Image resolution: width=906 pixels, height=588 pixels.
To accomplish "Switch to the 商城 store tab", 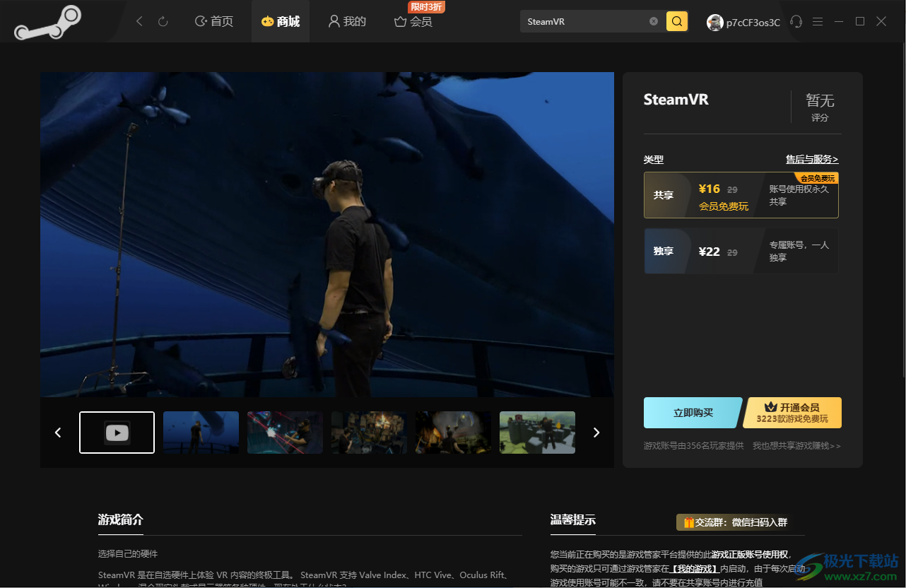I will (x=281, y=22).
